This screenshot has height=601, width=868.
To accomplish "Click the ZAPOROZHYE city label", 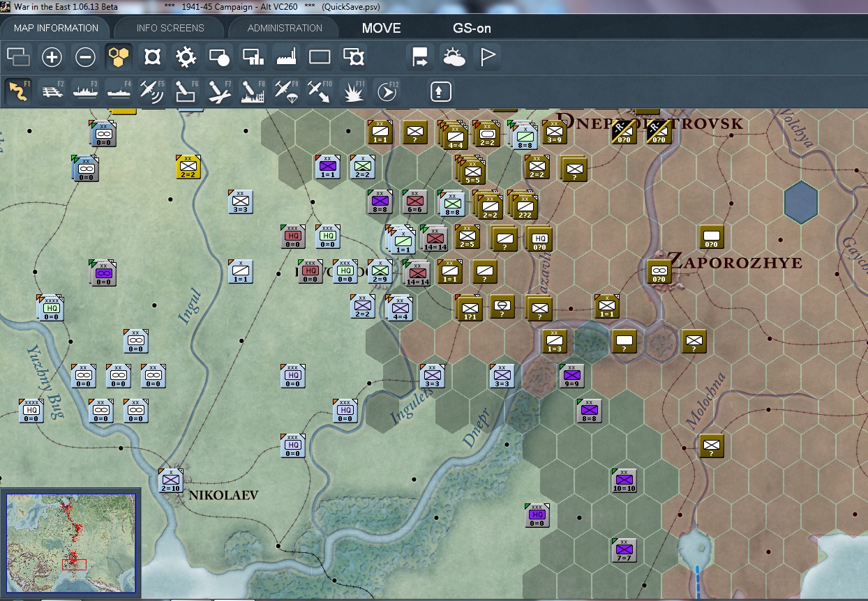I will 734,262.
